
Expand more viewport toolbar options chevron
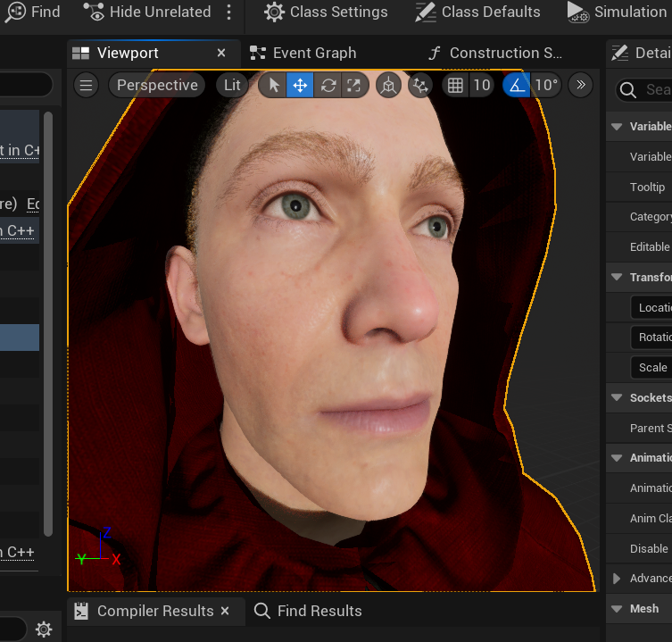click(581, 86)
